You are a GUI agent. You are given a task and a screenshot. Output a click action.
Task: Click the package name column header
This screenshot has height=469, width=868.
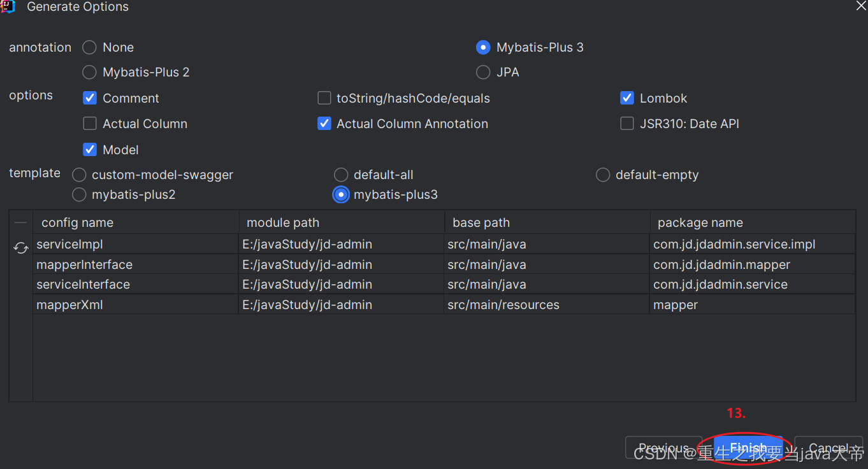click(753, 222)
